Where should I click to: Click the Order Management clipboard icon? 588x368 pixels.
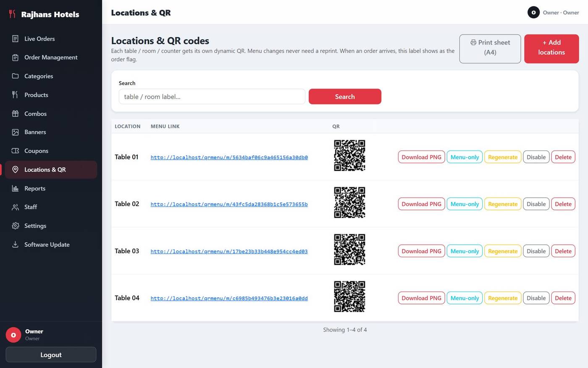(15, 58)
